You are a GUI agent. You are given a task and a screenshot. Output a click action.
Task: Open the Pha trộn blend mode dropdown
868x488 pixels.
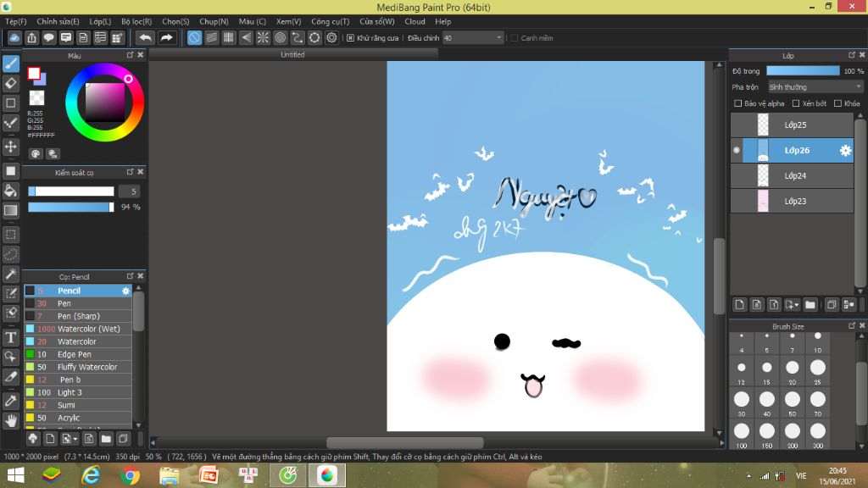[815, 86]
